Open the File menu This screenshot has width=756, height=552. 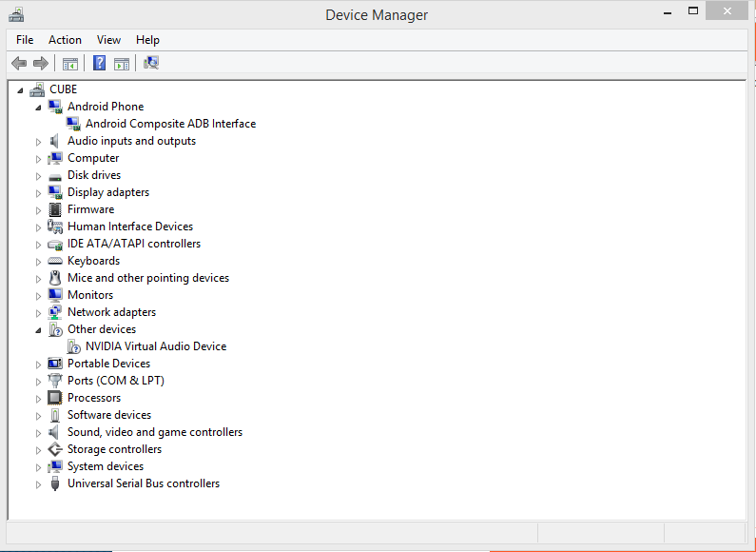pos(25,40)
